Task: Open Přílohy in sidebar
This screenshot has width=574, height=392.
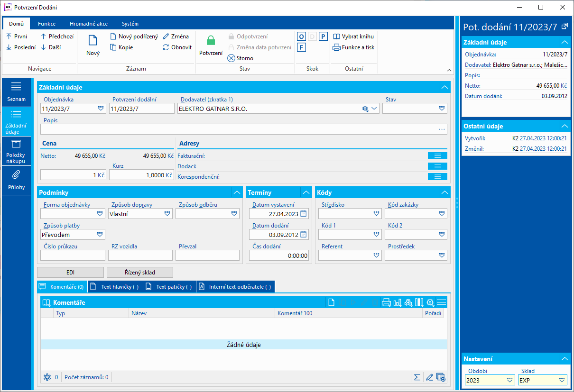Action: click(16, 180)
